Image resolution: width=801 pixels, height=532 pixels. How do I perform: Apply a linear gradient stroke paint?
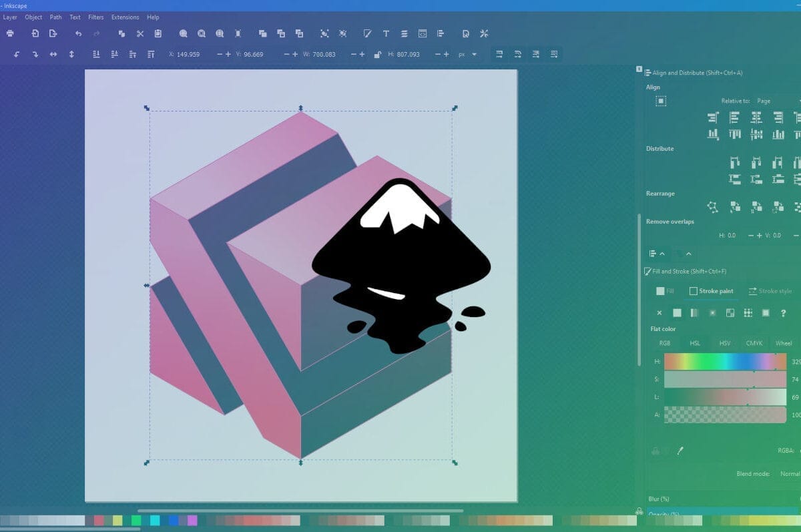click(693, 312)
